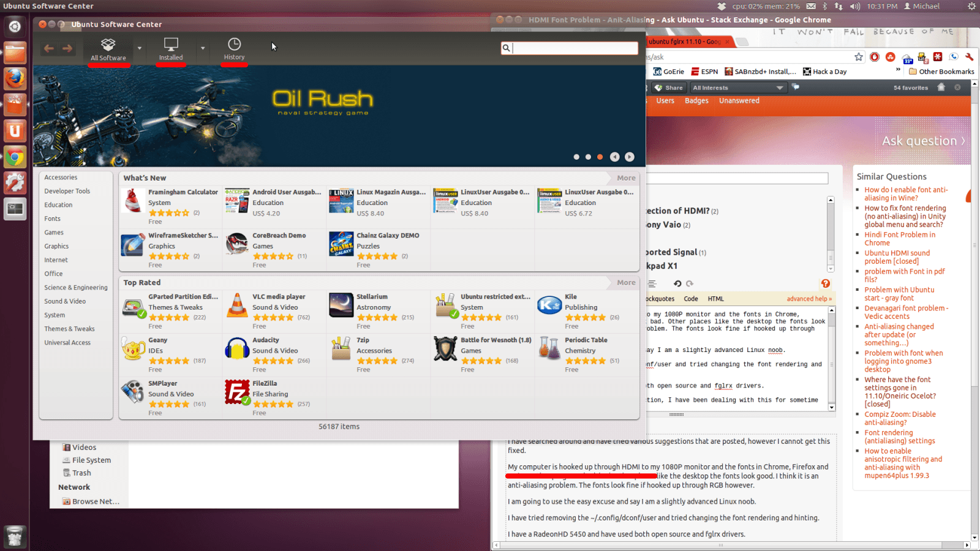Open the Stellarium icon
The image size is (980, 551).
(341, 305)
